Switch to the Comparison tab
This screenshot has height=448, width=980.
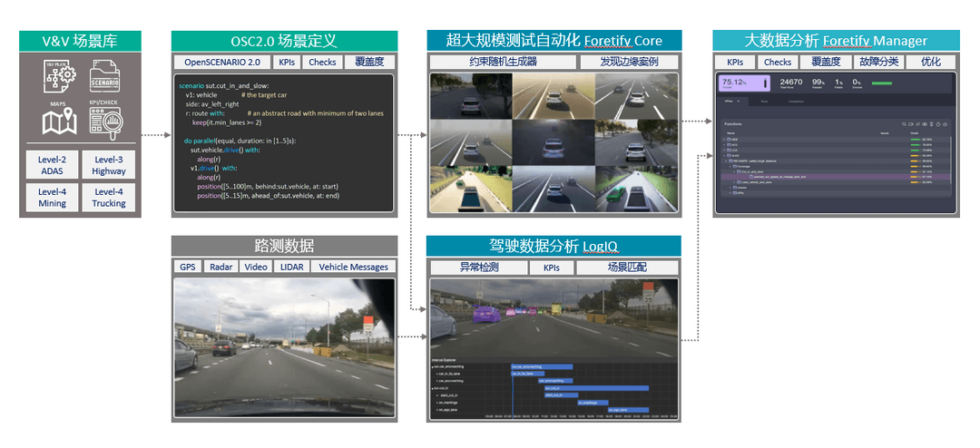click(x=796, y=102)
